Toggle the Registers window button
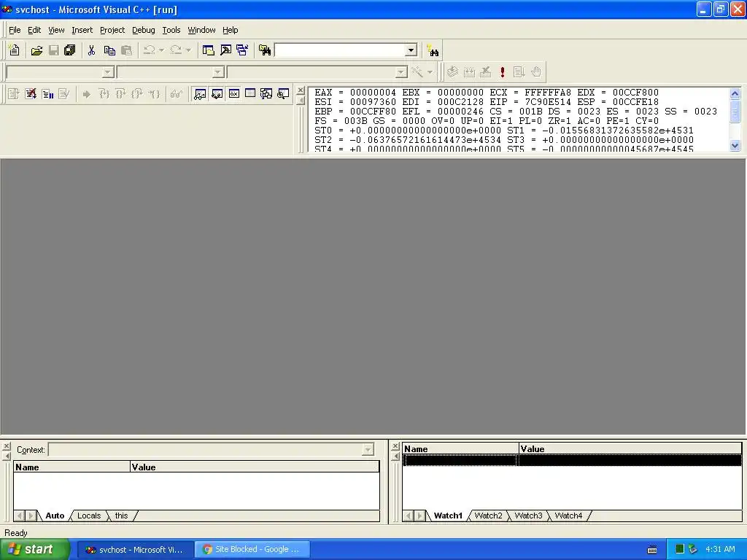The width and height of the screenshot is (747, 560). coord(233,94)
